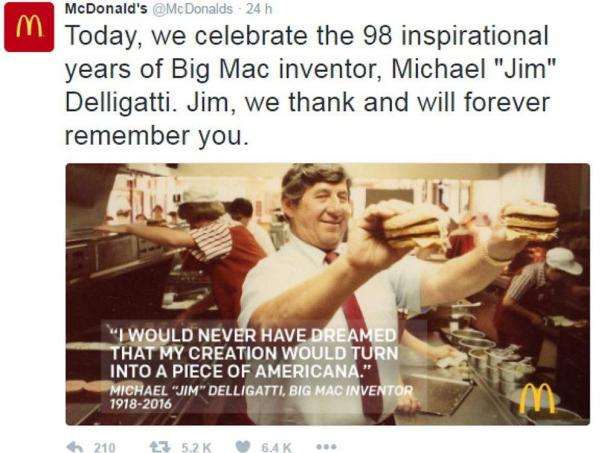
Task: Click the Americana quote overlay in photo
Action: pos(253,353)
